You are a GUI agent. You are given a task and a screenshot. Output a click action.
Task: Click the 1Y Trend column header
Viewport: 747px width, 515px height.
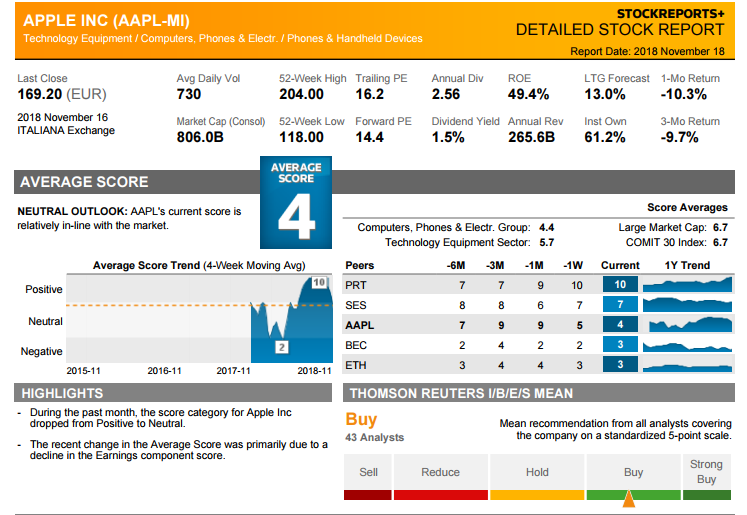point(687,265)
